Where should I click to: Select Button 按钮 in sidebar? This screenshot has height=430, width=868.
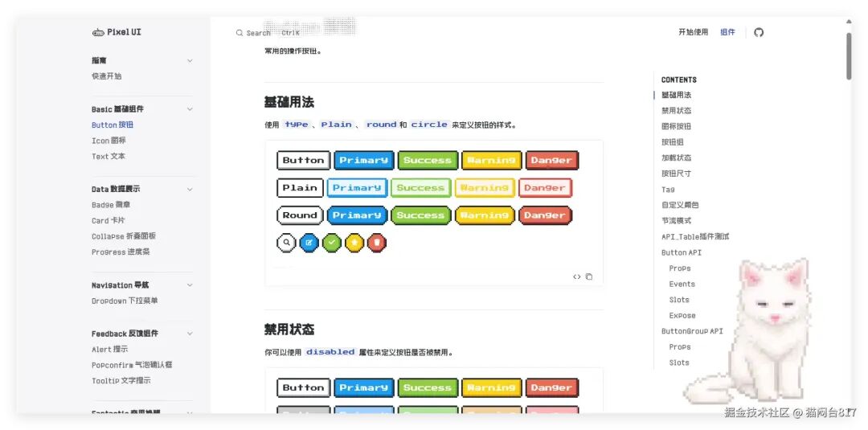click(x=113, y=125)
